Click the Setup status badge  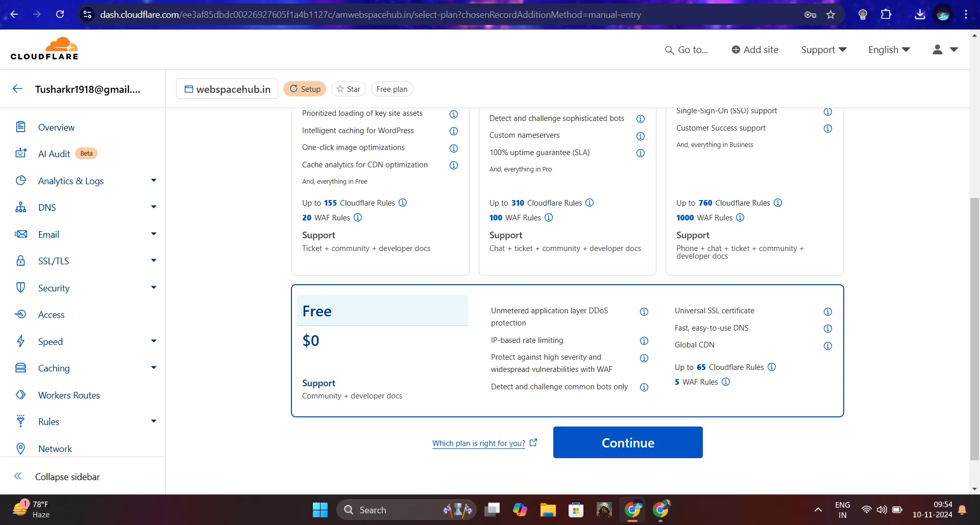coord(305,89)
